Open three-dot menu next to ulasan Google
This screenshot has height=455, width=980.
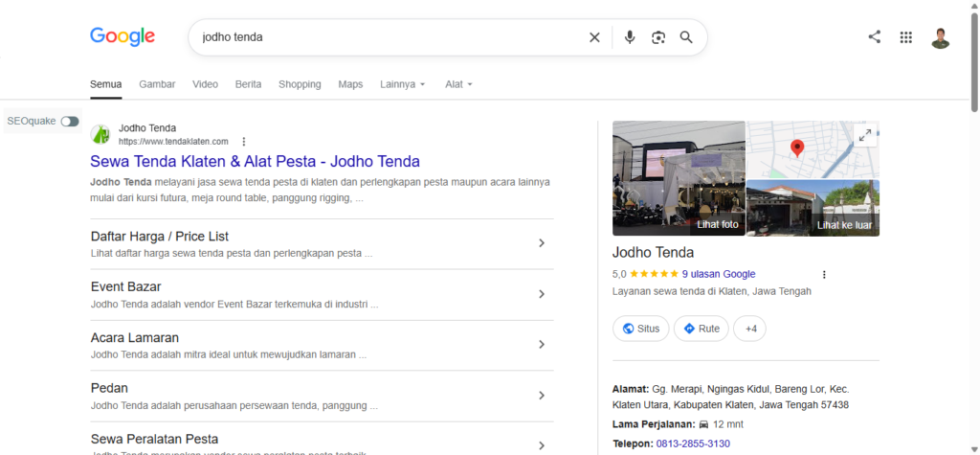[824, 274]
